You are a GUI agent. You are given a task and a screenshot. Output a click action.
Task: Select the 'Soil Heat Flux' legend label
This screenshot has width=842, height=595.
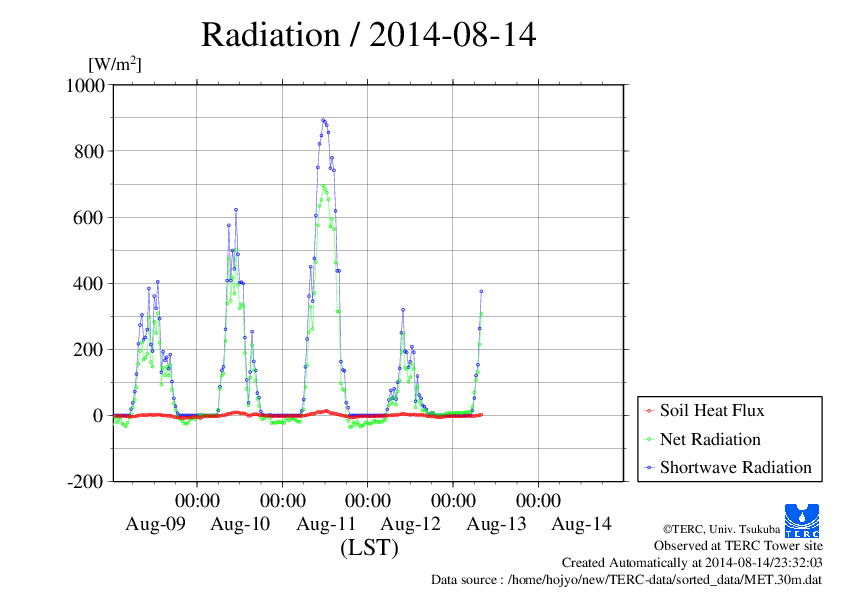[x=712, y=410]
